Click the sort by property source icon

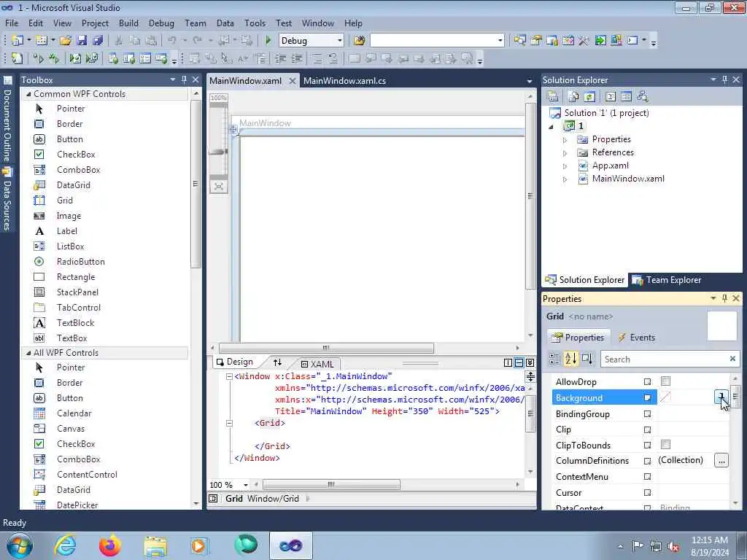pyautogui.click(x=587, y=359)
